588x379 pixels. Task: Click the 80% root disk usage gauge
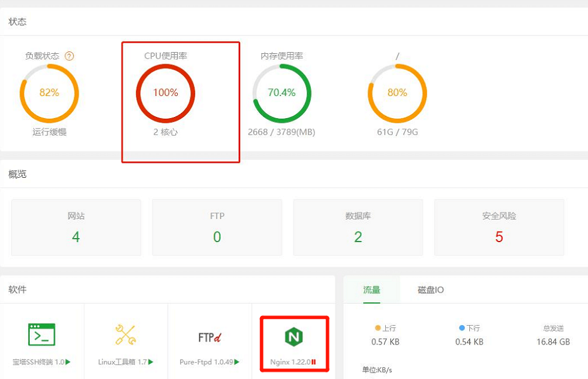(x=397, y=93)
